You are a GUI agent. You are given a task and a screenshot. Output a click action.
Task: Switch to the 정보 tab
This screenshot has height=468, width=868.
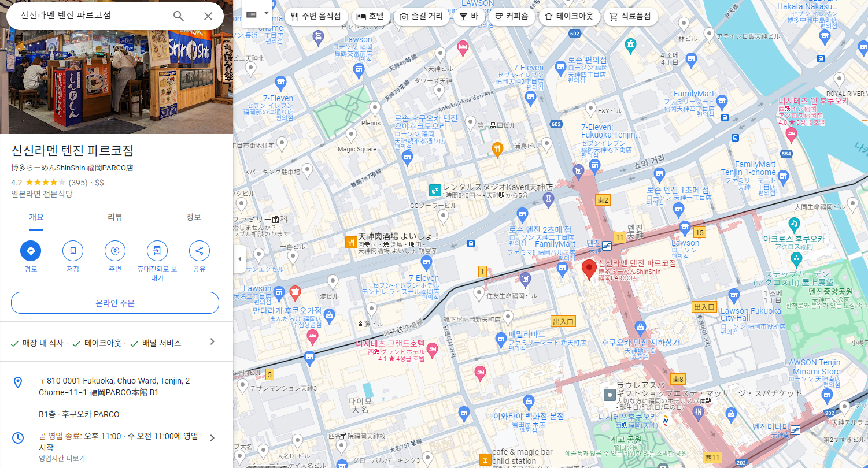(194, 217)
